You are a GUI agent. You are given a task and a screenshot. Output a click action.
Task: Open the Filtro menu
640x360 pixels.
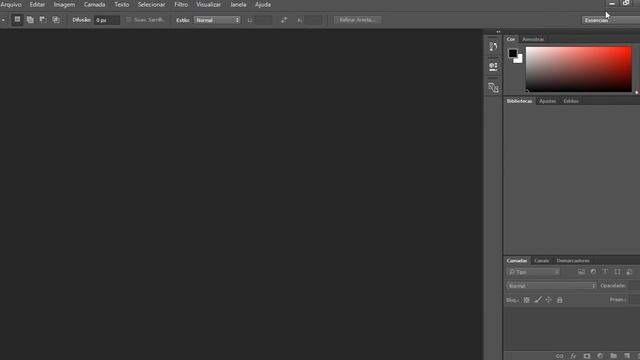[181, 4]
